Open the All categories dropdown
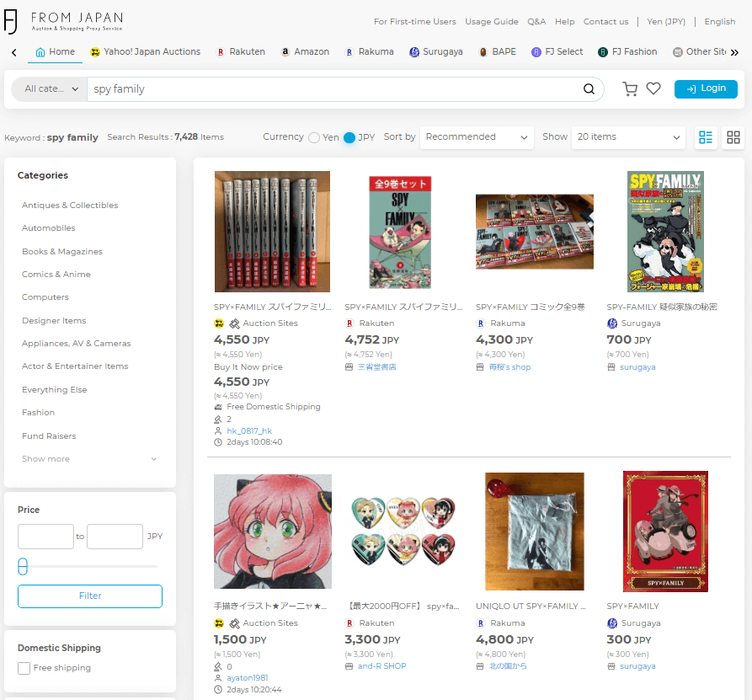This screenshot has width=752, height=700. (x=50, y=89)
